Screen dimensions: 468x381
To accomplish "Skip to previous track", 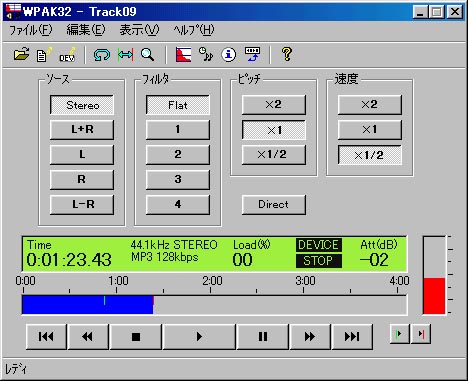I will click(46, 337).
